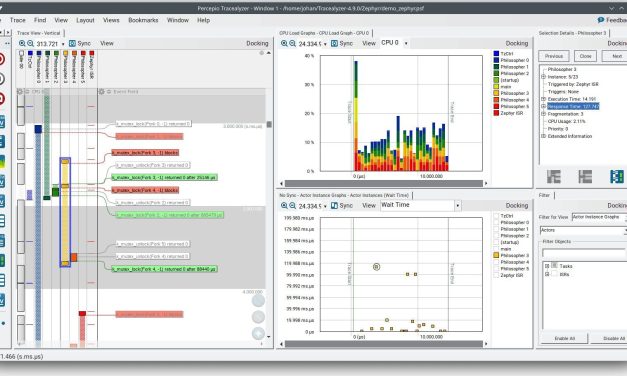Viewport: 627px width, 376px height.
Task: Select the Trace View - Vertical tab
Action: click(x=38, y=33)
